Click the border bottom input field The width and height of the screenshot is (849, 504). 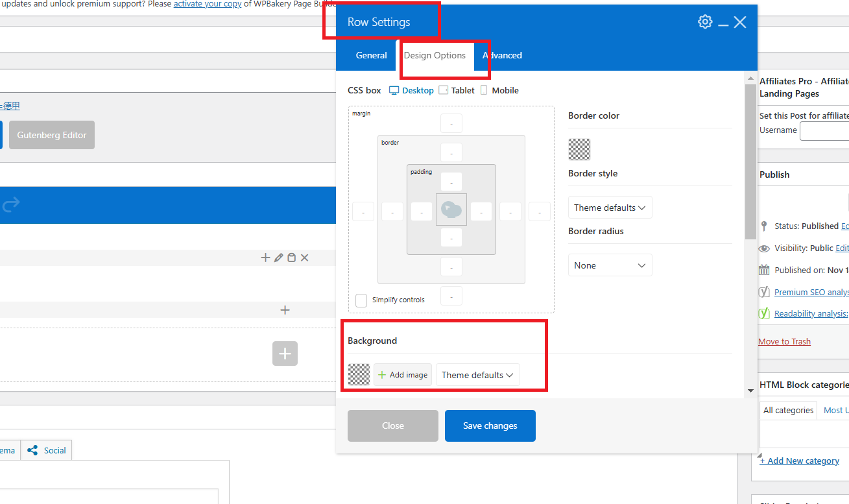click(451, 267)
